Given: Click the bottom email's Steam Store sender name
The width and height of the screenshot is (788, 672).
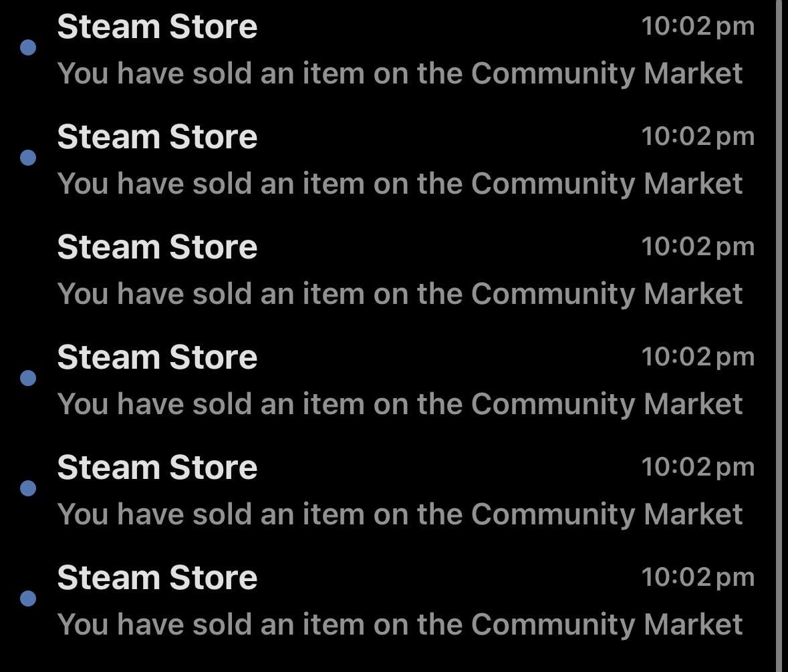Looking at the screenshot, I should click(157, 578).
